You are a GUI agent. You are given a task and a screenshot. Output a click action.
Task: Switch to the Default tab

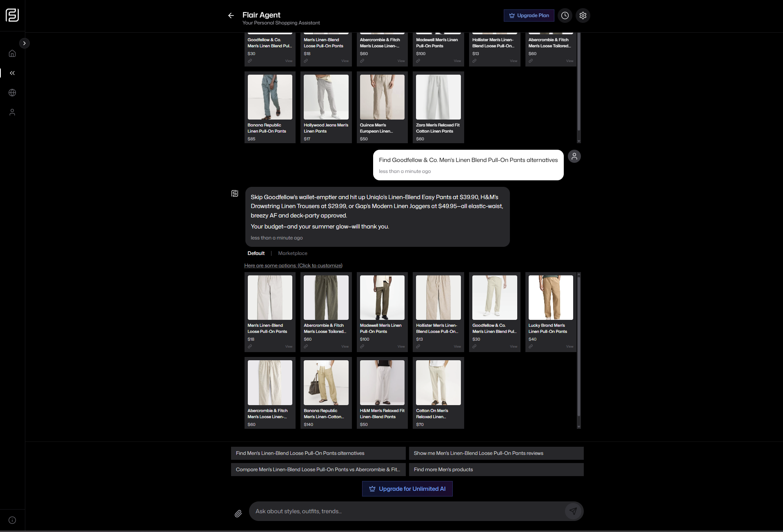pos(256,253)
